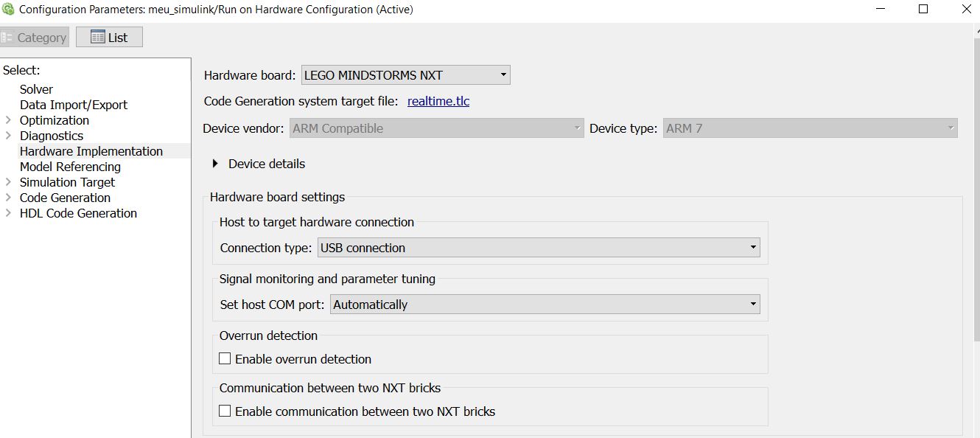Switch to the Category view button

point(34,38)
